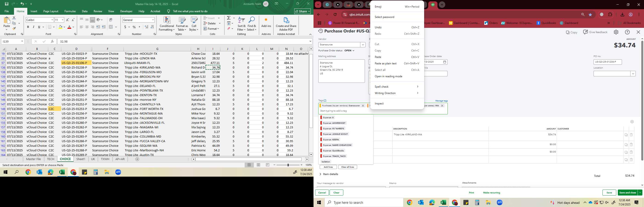Apply red Font Color swatch in Excel
Screen dimensions: 644x207
pyautogui.click(x=69, y=27)
